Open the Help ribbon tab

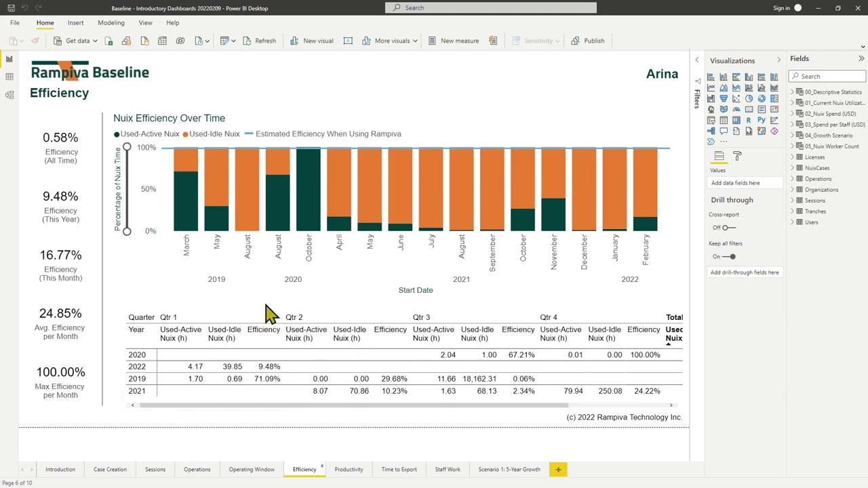[x=173, y=23]
